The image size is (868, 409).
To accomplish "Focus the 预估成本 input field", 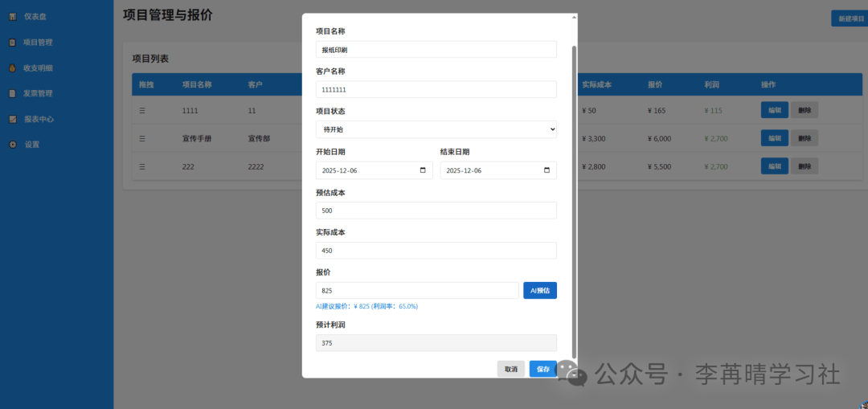I will 436,211.
